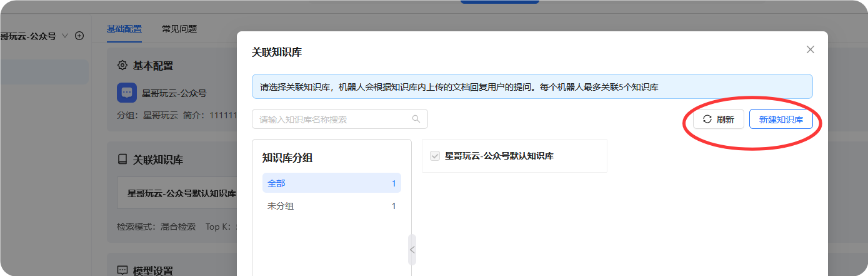Click the 模型设置 section icon
This screenshot has height=276, width=868.
pyautogui.click(x=122, y=270)
